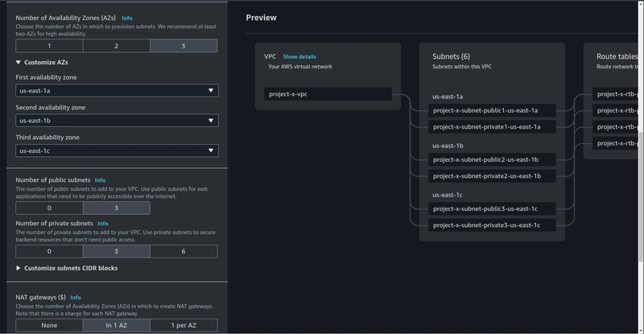Choose None for NAT gateways
This screenshot has height=334, width=644.
(x=49, y=325)
